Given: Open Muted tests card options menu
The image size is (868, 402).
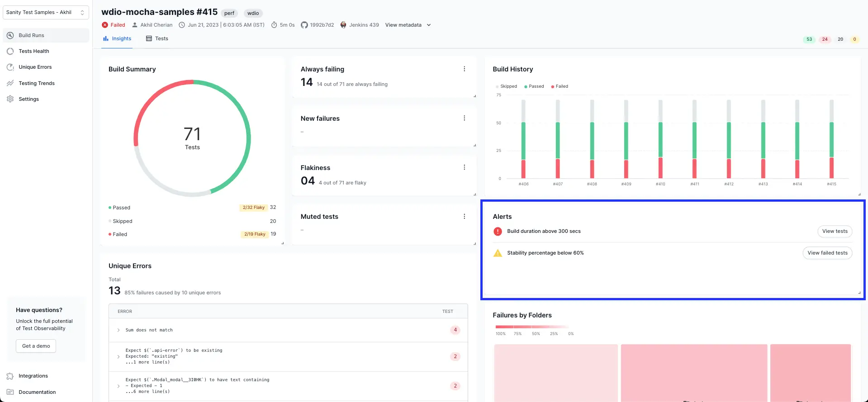Looking at the screenshot, I should pos(464,216).
